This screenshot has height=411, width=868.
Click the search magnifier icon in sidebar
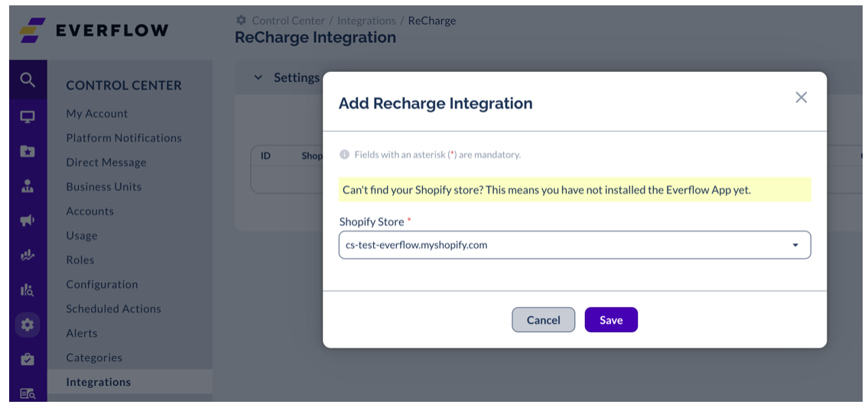(x=28, y=80)
